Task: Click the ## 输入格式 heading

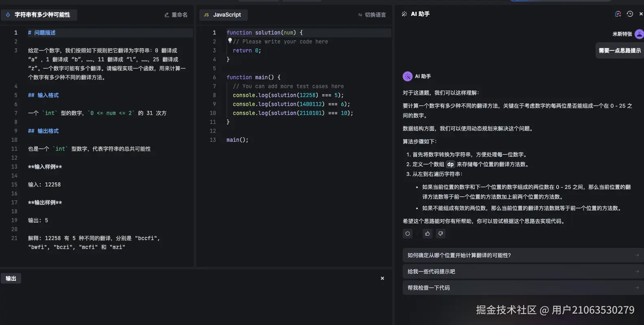Action: point(43,95)
